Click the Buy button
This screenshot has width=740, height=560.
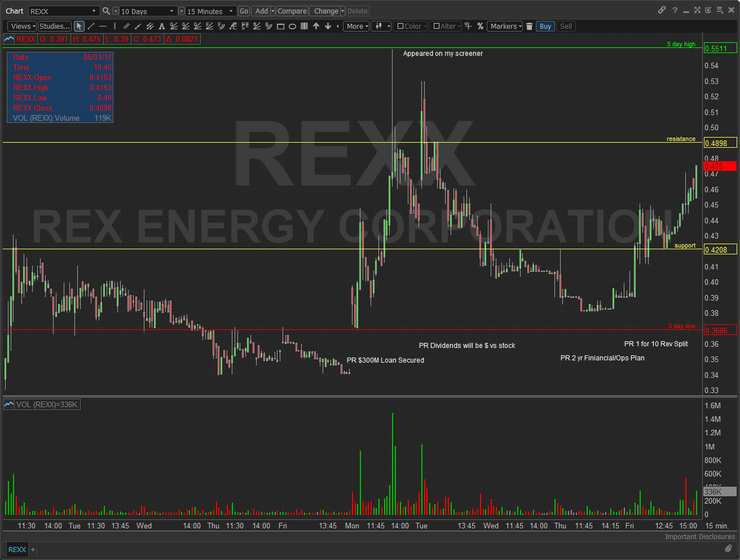(x=545, y=26)
